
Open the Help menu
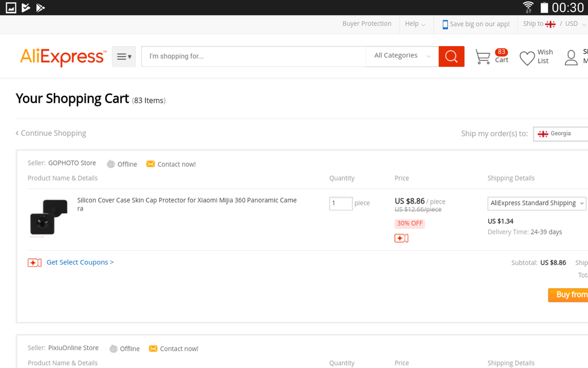tap(415, 24)
